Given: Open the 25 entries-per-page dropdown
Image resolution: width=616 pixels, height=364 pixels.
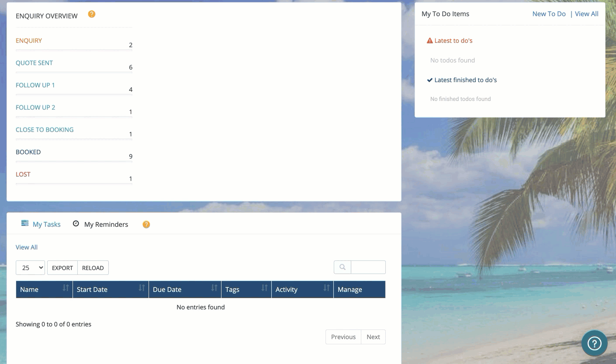Looking at the screenshot, I should click(30, 268).
